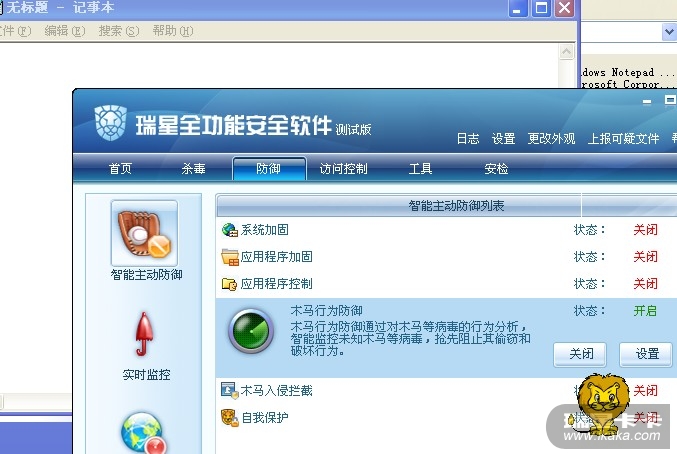677x454 pixels.
Task: Click the 木马入侵拦截 icon
Action: tap(229, 390)
